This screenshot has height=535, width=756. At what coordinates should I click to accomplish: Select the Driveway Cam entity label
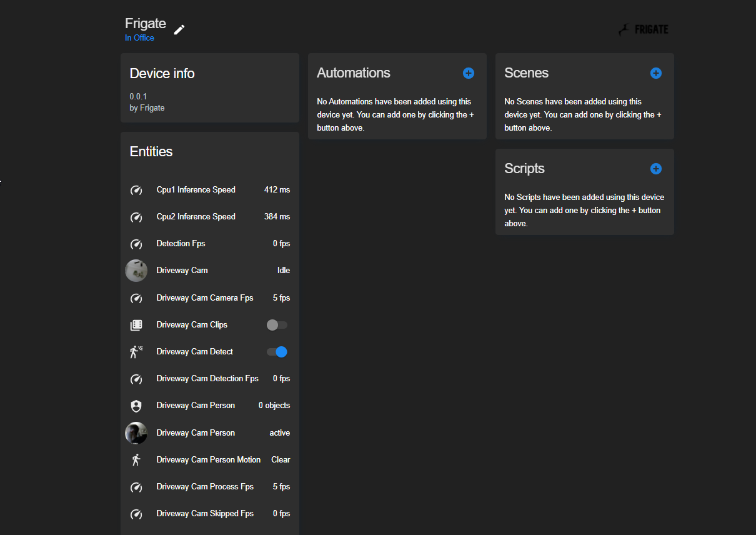(182, 271)
